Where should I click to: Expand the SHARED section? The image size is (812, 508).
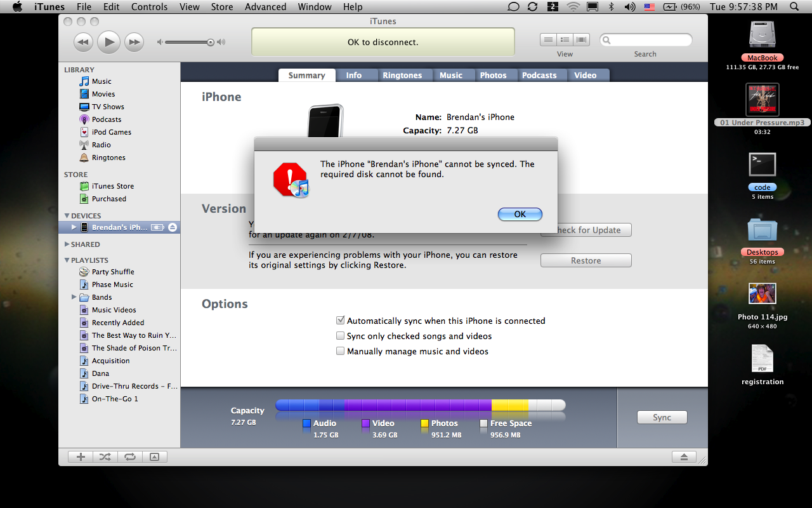(67, 244)
